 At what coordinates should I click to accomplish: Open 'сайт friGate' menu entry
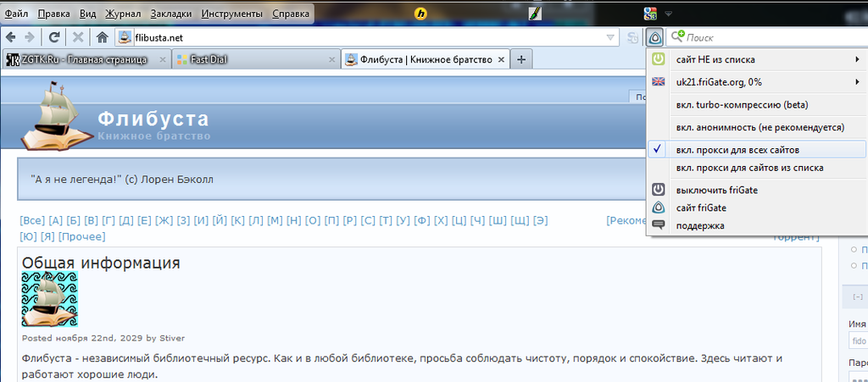tap(757, 208)
